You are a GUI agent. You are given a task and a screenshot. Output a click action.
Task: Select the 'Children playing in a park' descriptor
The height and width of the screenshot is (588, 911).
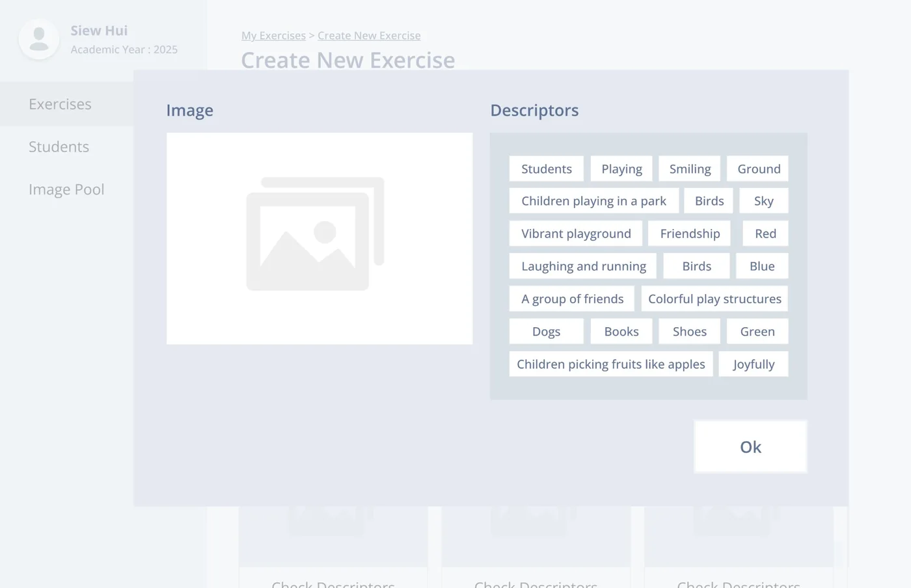594,201
